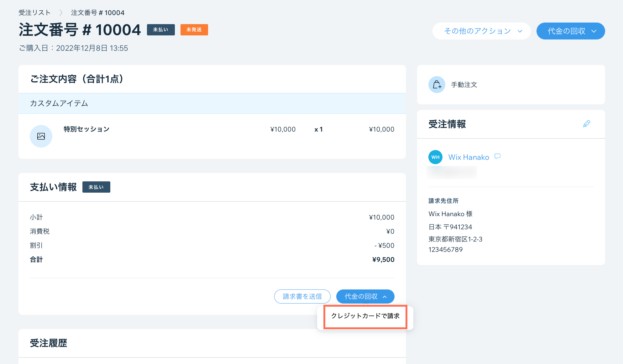Select クレジットカードで請求 menu option
The width and height of the screenshot is (623, 364).
[x=365, y=316]
